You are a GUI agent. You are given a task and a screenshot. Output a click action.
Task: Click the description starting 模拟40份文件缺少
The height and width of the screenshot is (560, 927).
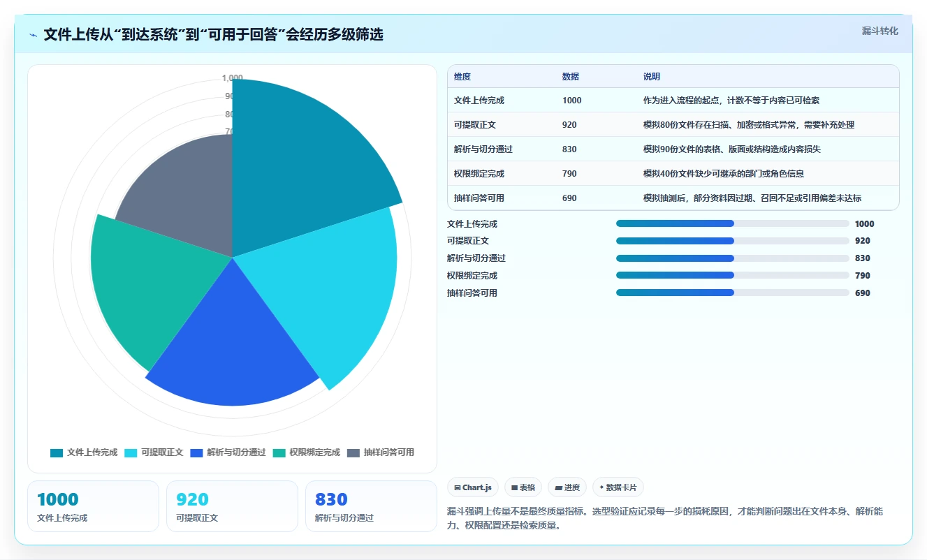click(724, 174)
